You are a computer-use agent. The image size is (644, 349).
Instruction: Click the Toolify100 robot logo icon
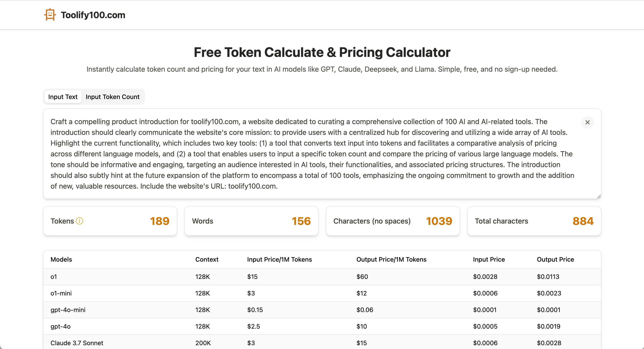coord(50,15)
